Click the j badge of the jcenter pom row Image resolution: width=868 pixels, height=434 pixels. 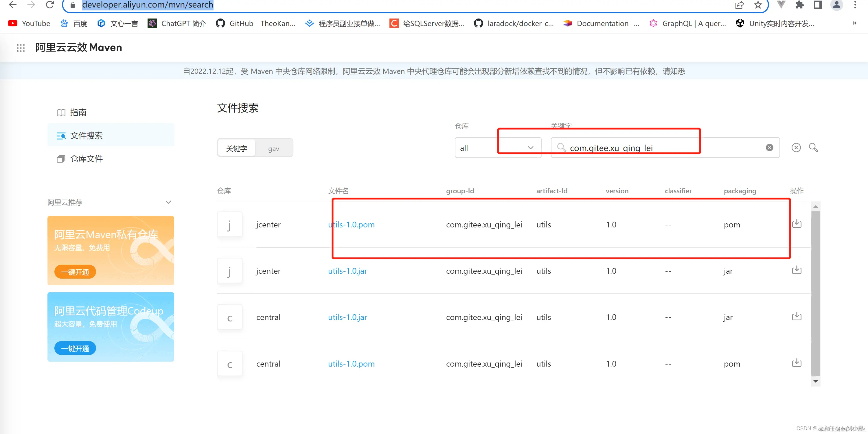point(229,225)
